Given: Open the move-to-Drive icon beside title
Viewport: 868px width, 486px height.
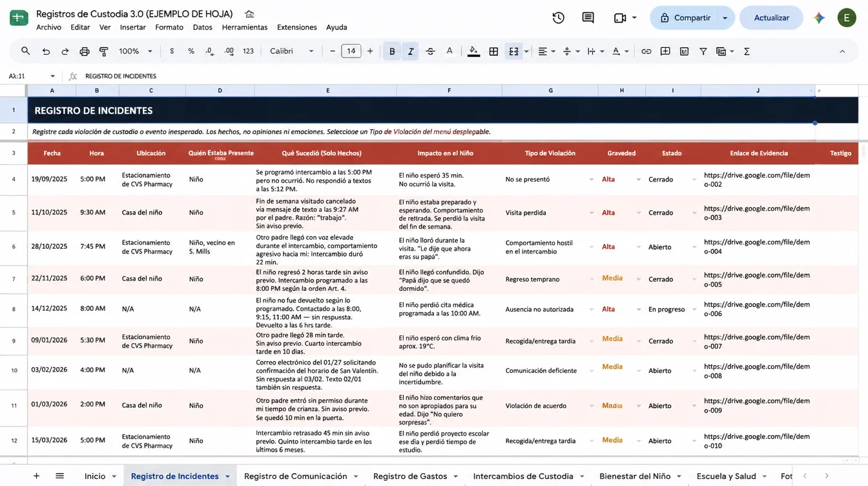Looking at the screenshot, I should click(x=250, y=14).
